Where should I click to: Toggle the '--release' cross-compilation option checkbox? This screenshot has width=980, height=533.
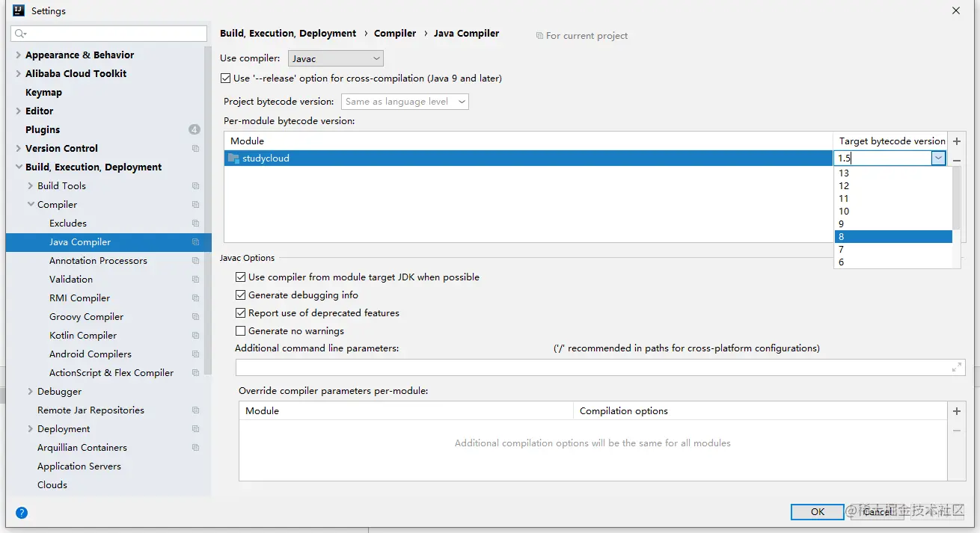click(226, 78)
